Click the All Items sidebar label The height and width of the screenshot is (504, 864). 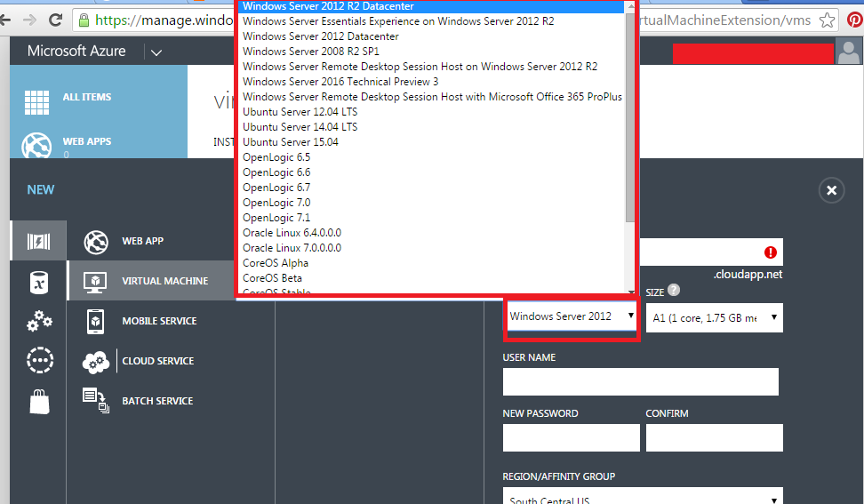click(87, 97)
